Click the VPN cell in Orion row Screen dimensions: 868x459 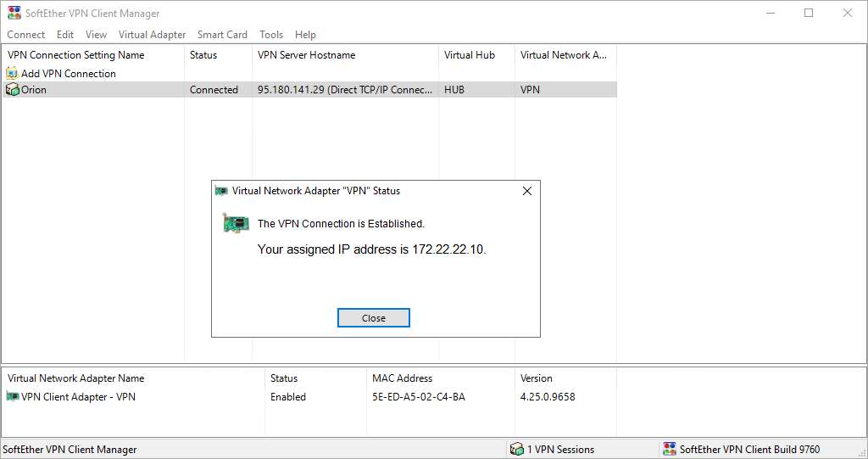click(x=530, y=90)
